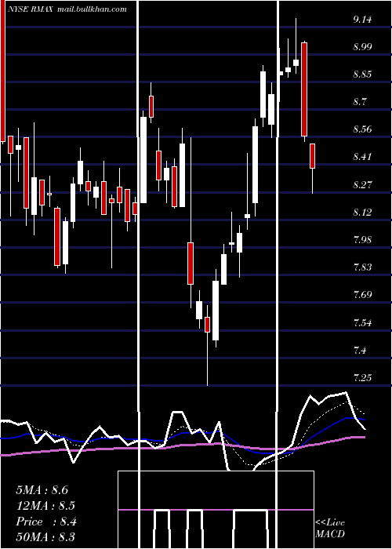
Task: Select the 7.54 price axis label
Action: (362, 322)
